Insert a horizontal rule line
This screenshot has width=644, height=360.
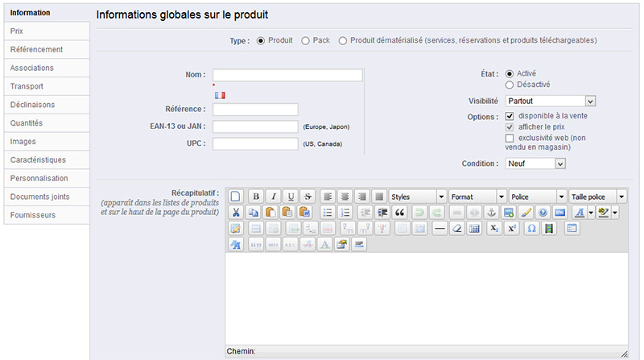440,229
